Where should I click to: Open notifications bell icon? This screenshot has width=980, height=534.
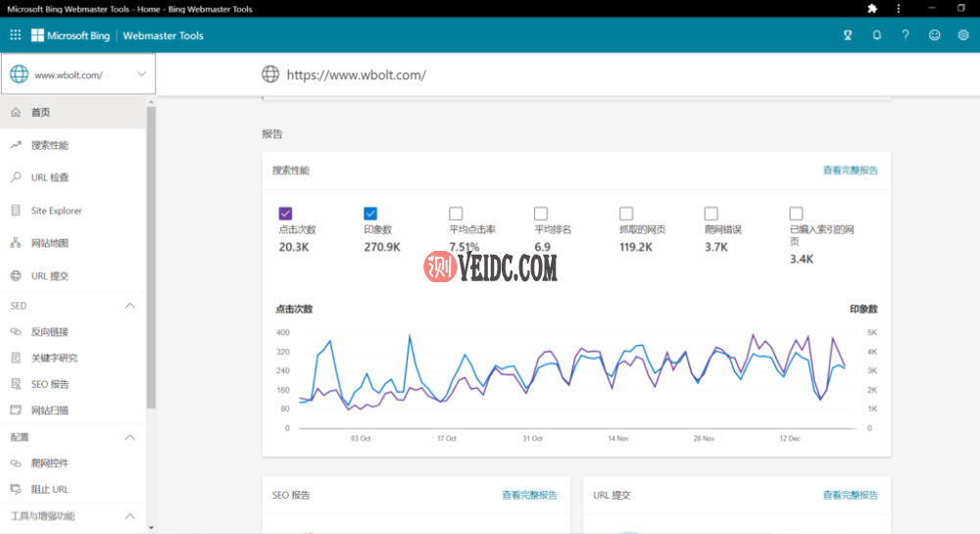877,35
